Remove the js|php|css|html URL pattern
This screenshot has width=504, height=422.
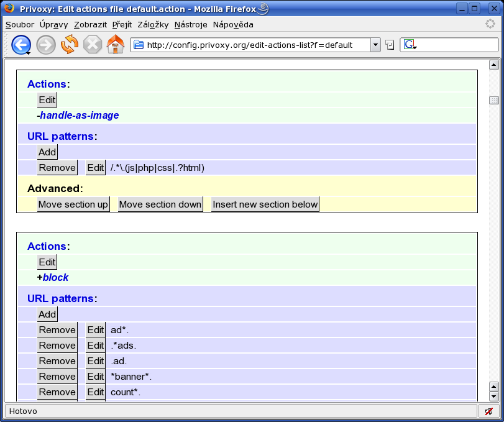coord(57,168)
